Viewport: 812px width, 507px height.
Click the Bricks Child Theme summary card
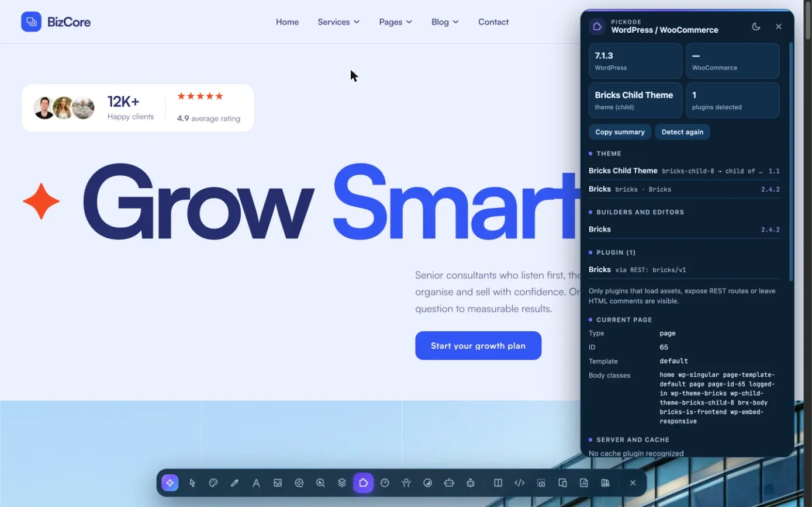tap(635, 100)
